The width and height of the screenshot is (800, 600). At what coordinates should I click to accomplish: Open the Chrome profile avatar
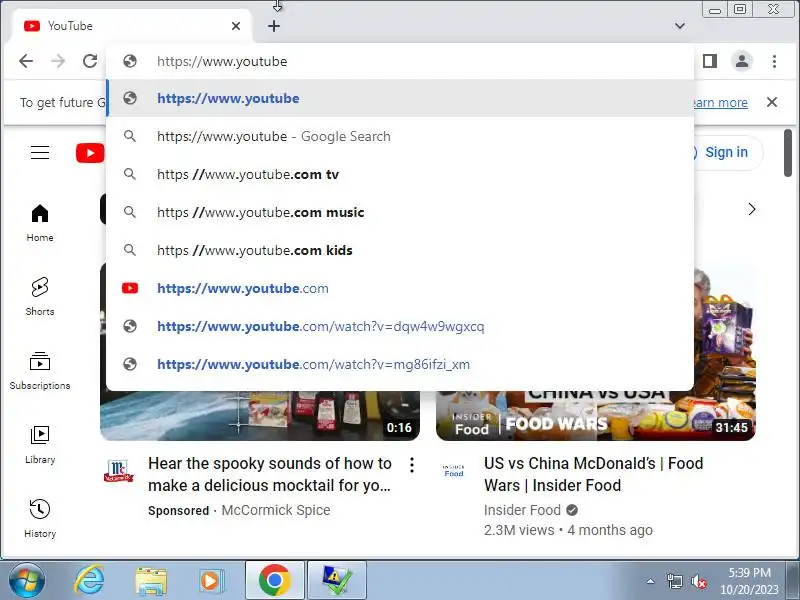coord(742,61)
